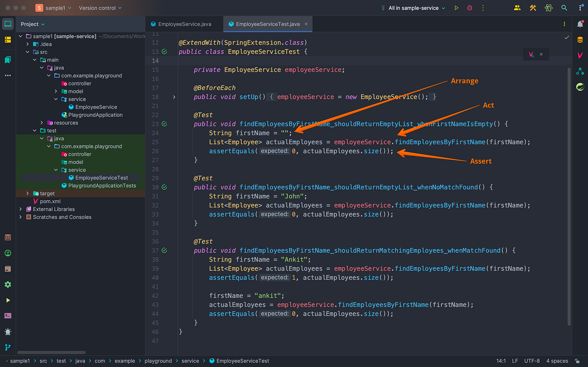The width and height of the screenshot is (588, 367).
Task: Close the EmployeeServiceTest.java tab
Action: 306,24
